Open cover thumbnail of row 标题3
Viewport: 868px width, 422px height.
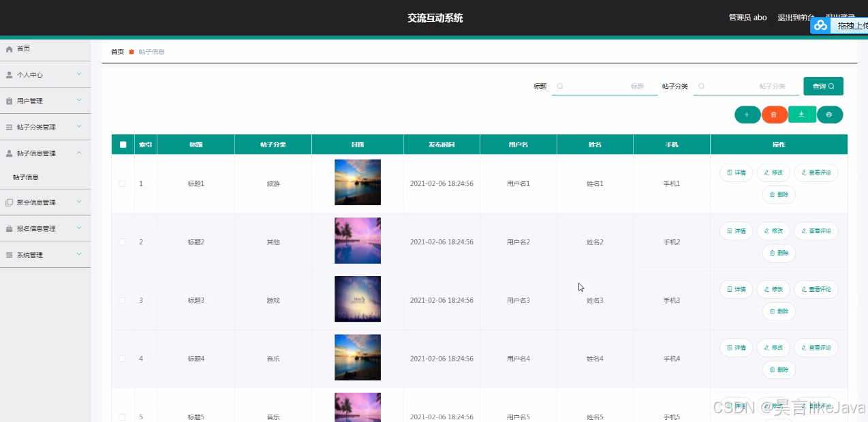(358, 299)
